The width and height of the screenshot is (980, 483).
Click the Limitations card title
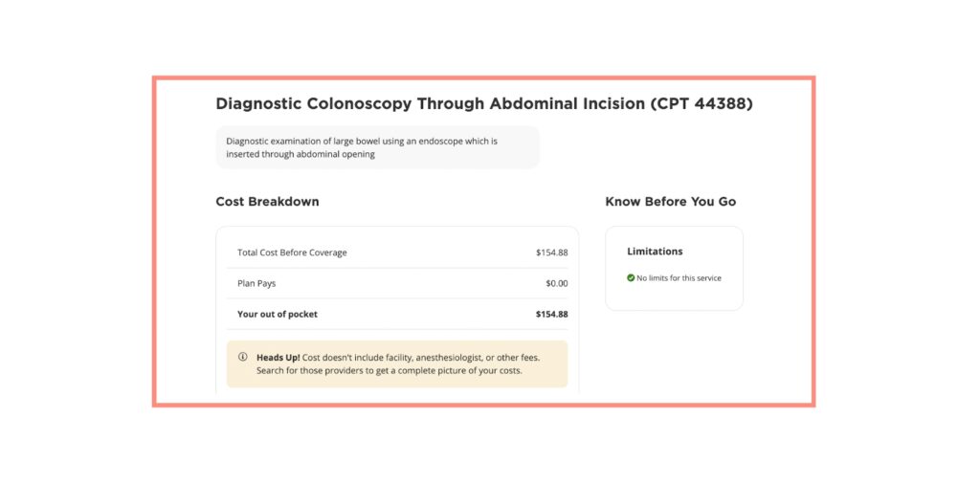tap(655, 252)
